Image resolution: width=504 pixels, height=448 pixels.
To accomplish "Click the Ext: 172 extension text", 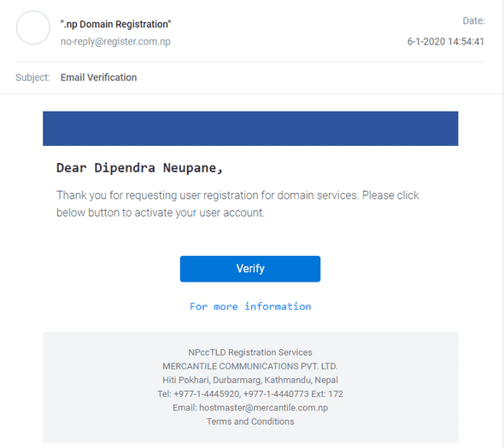I will point(327,393).
